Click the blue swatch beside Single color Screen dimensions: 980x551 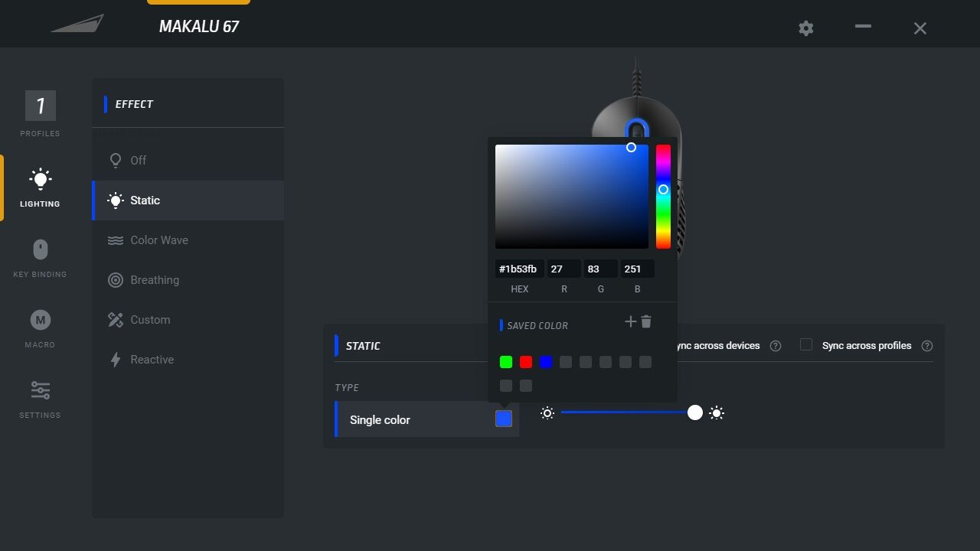tap(504, 419)
